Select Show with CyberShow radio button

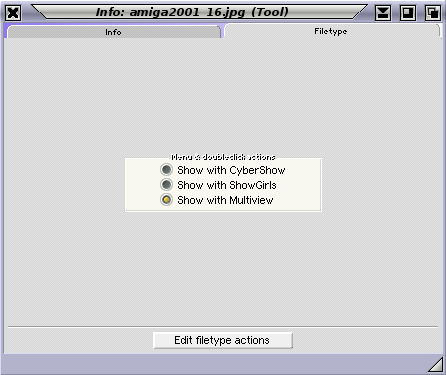coord(166,170)
